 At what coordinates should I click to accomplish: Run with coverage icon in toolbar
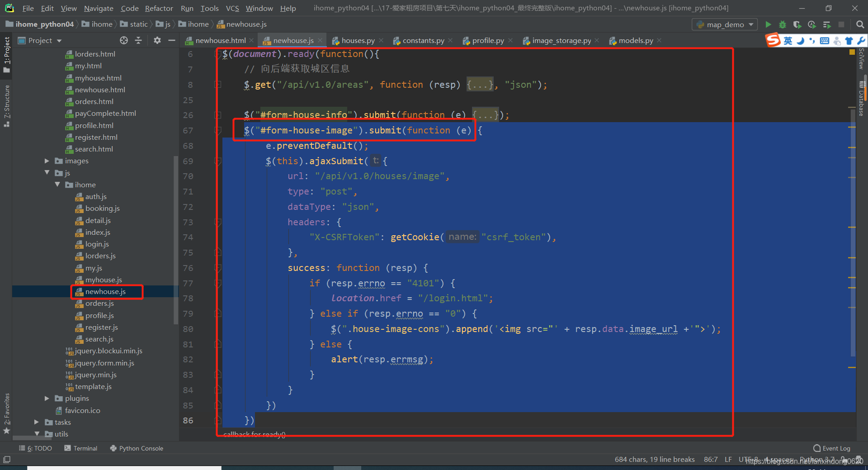click(x=797, y=24)
